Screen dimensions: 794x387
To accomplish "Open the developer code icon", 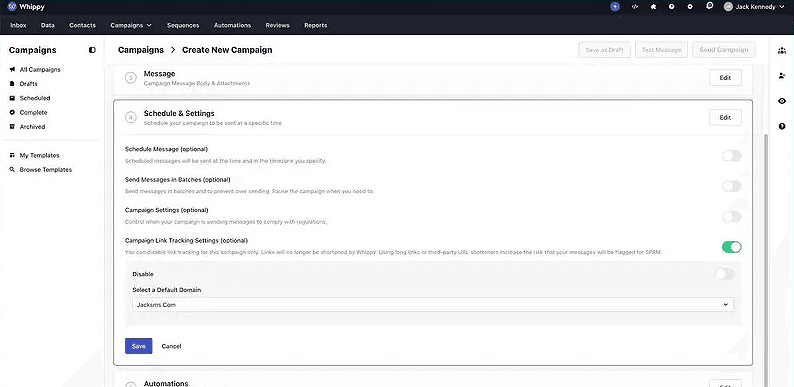I will coord(634,7).
